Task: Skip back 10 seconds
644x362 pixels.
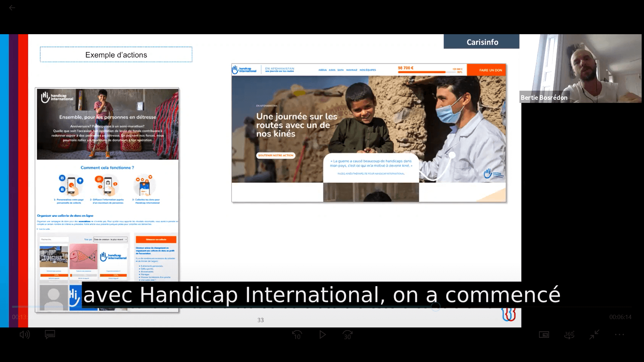Action: click(297, 335)
